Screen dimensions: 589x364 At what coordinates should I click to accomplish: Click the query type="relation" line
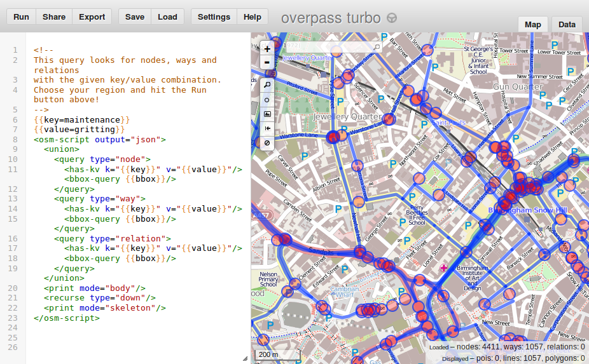[113, 239]
